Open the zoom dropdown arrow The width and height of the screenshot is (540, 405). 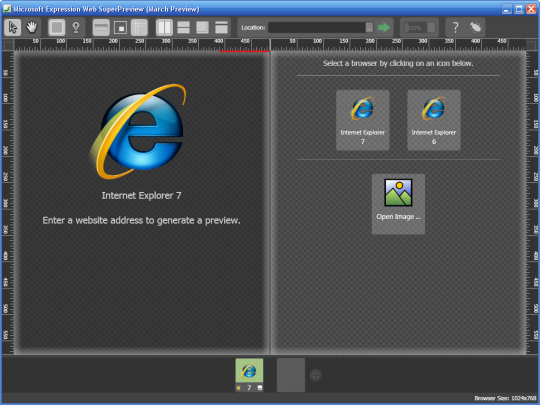click(431, 28)
